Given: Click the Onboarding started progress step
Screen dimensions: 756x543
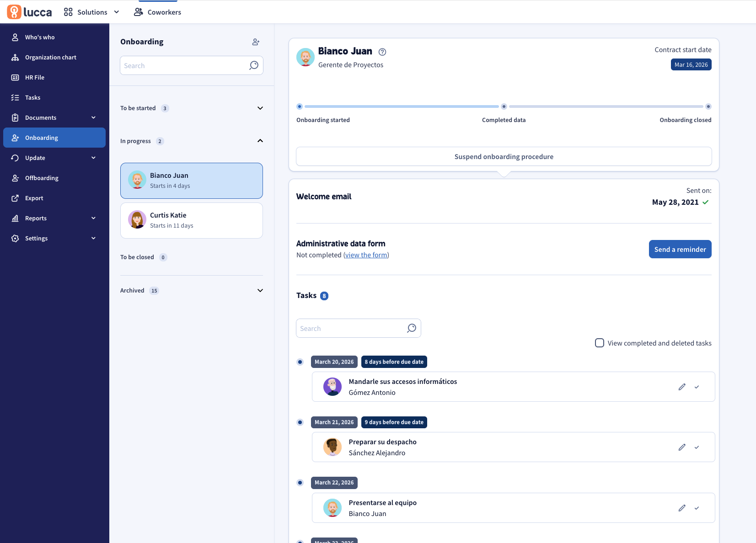Looking at the screenshot, I should coord(300,106).
